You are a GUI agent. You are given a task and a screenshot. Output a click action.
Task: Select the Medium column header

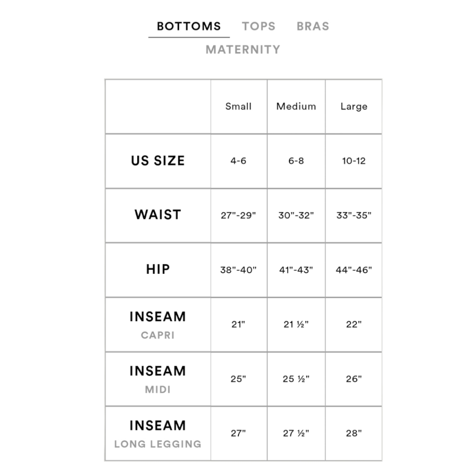pos(296,107)
